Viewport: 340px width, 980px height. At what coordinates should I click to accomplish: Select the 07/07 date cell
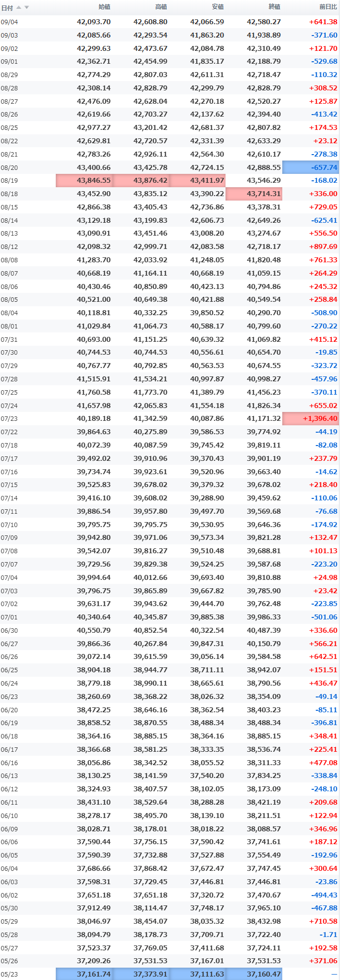pyautogui.click(x=9, y=565)
